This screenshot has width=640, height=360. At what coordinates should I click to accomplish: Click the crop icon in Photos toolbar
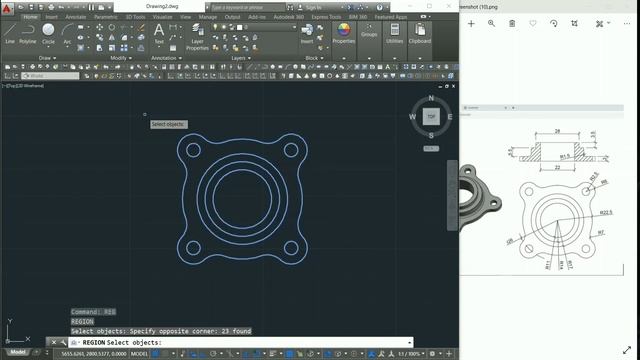(x=574, y=24)
